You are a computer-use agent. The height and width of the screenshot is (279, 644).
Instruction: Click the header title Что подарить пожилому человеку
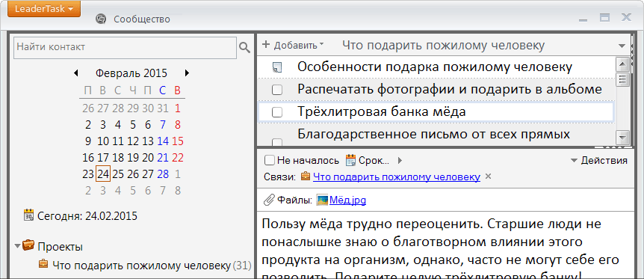coord(444,46)
